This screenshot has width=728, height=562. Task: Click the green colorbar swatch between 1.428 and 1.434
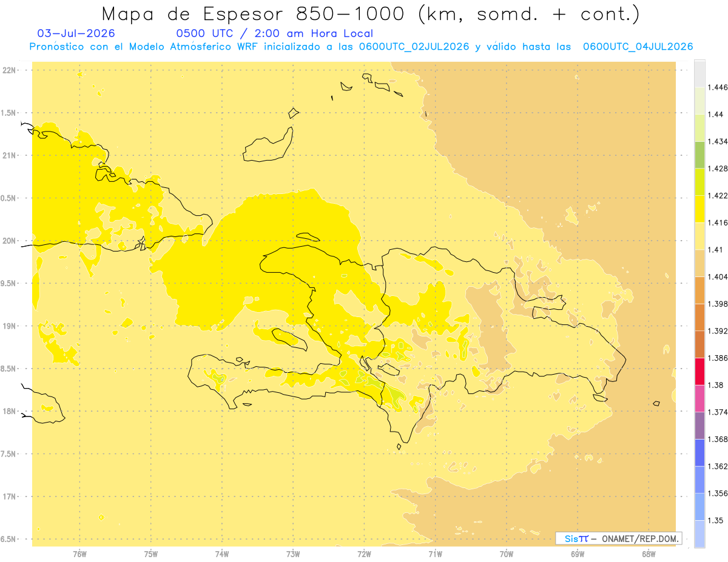pyautogui.click(x=699, y=155)
